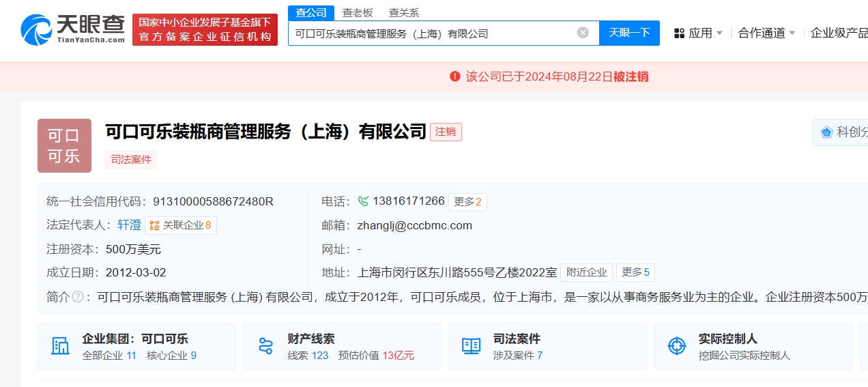This screenshot has height=387, width=868.
Task: Click the company 简介 description paragraph
Action: coord(482,297)
